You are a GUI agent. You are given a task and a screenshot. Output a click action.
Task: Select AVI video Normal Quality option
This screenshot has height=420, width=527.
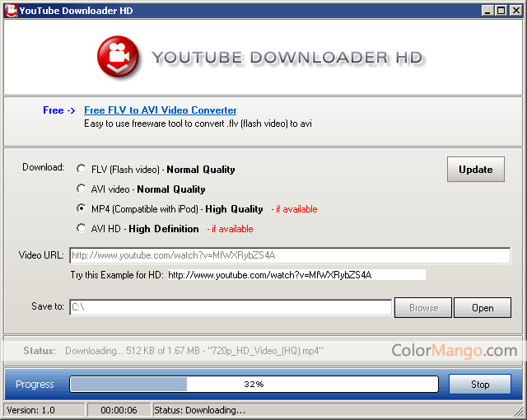(x=82, y=189)
